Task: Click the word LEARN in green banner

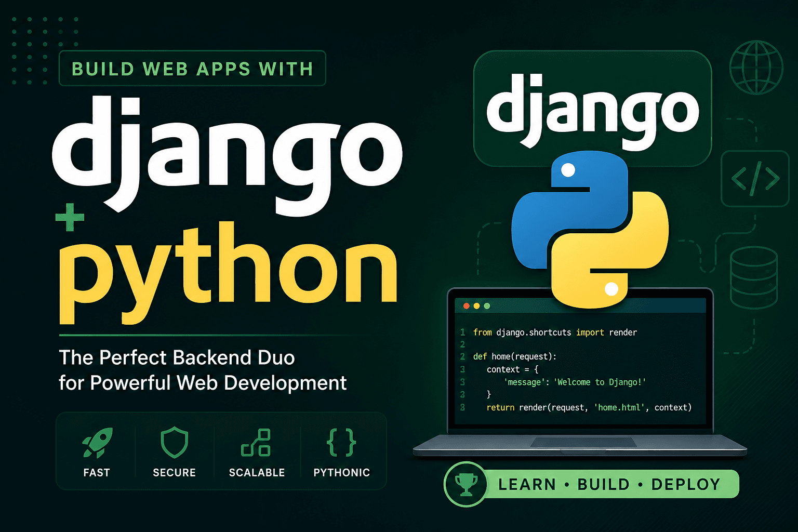Action: click(527, 484)
